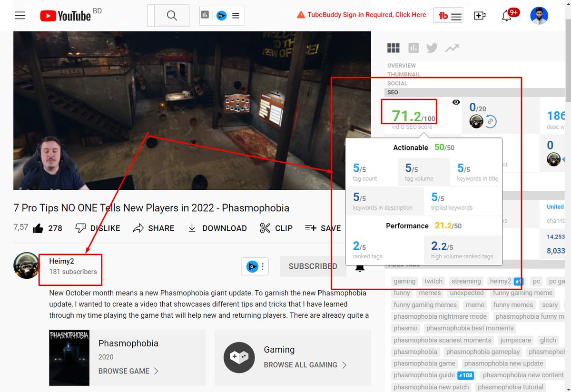
Task: Open the account avatar menu
Action: click(x=539, y=15)
